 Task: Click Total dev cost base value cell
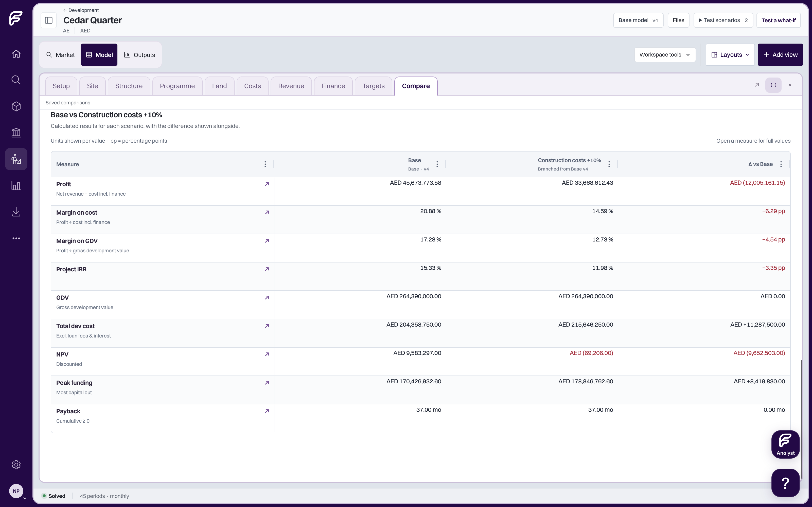coord(360,333)
